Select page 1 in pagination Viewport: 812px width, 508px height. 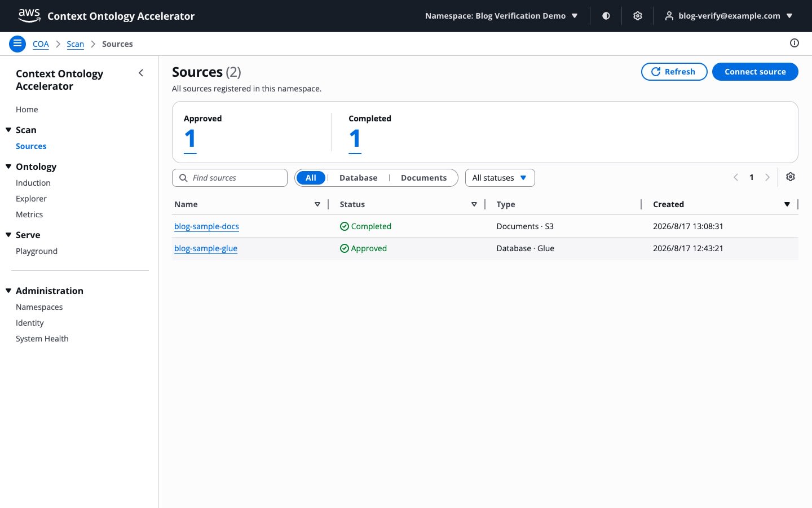pyautogui.click(x=752, y=177)
